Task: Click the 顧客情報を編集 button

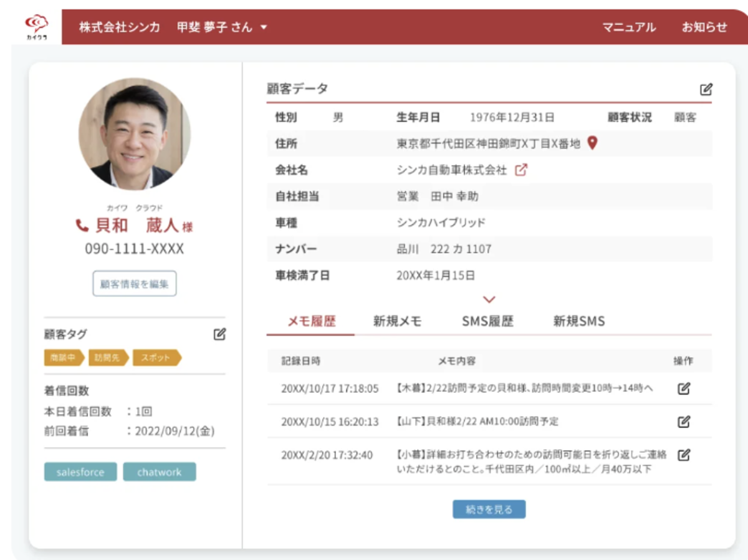Action: pyautogui.click(x=135, y=284)
